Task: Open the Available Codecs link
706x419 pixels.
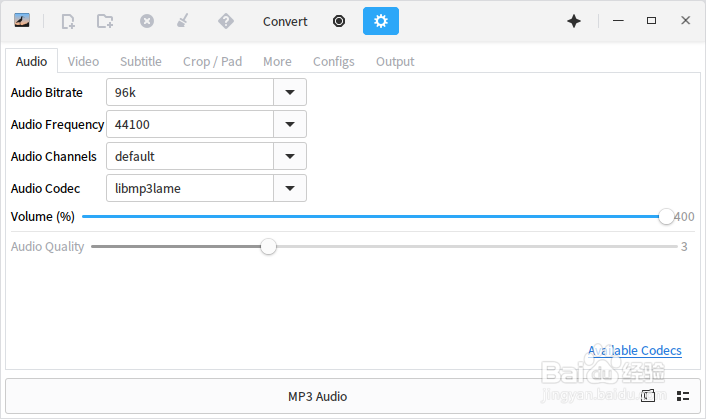Action: (x=635, y=350)
